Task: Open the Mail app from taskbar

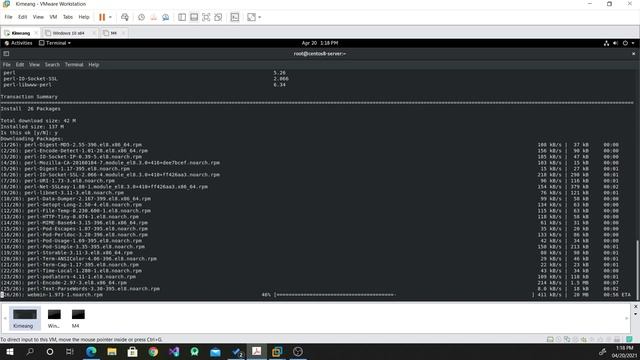Action: coord(215,351)
